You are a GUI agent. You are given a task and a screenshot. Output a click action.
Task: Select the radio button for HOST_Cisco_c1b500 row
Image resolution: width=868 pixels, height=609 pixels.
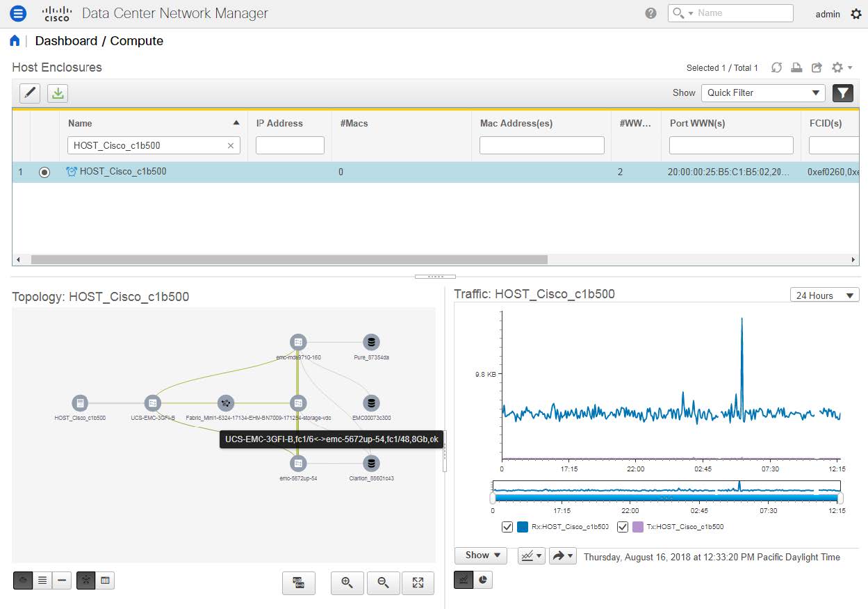(44, 172)
